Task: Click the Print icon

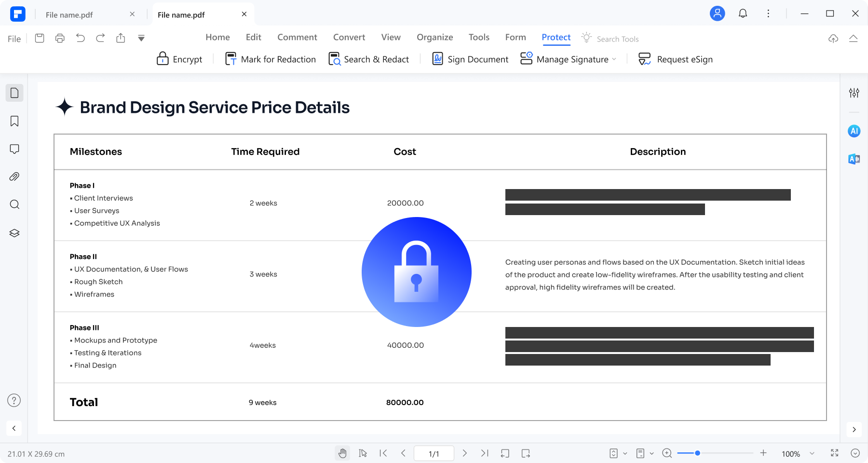Action: 60,38
